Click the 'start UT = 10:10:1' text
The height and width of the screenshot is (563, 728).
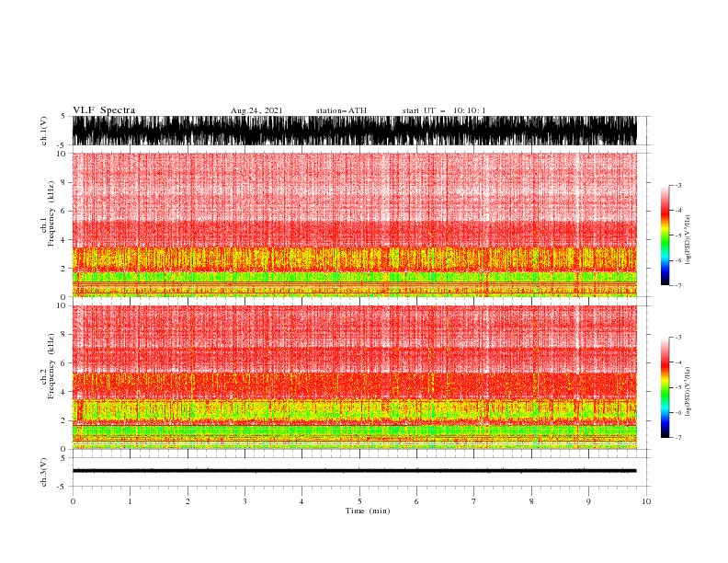pyautogui.click(x=444, y=110)
